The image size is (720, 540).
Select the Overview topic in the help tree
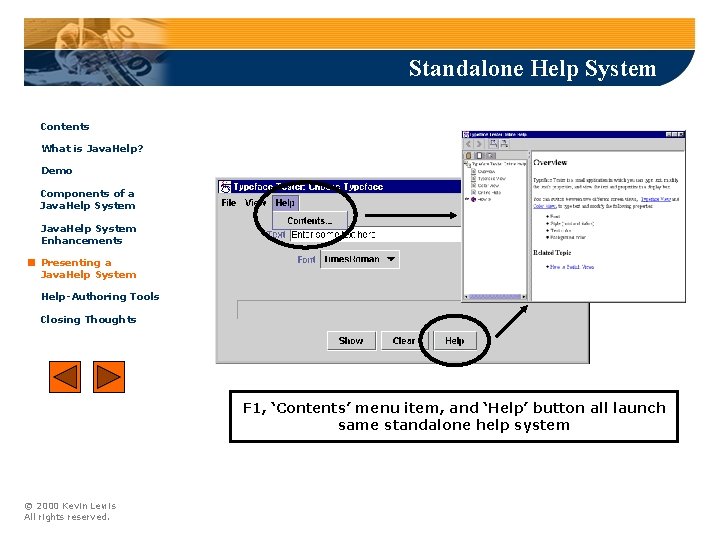pyautogui.click(x=486, y=171)
